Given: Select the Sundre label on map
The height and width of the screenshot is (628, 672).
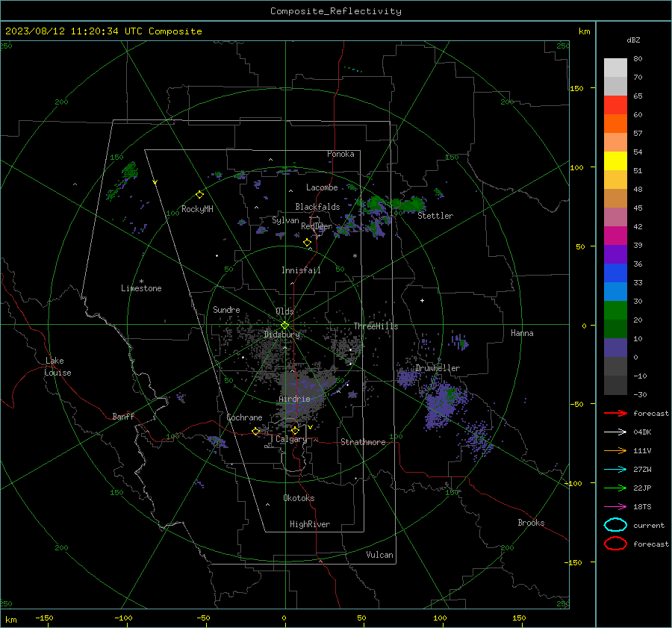Looking at the screenshot, I should click(226, 310).
